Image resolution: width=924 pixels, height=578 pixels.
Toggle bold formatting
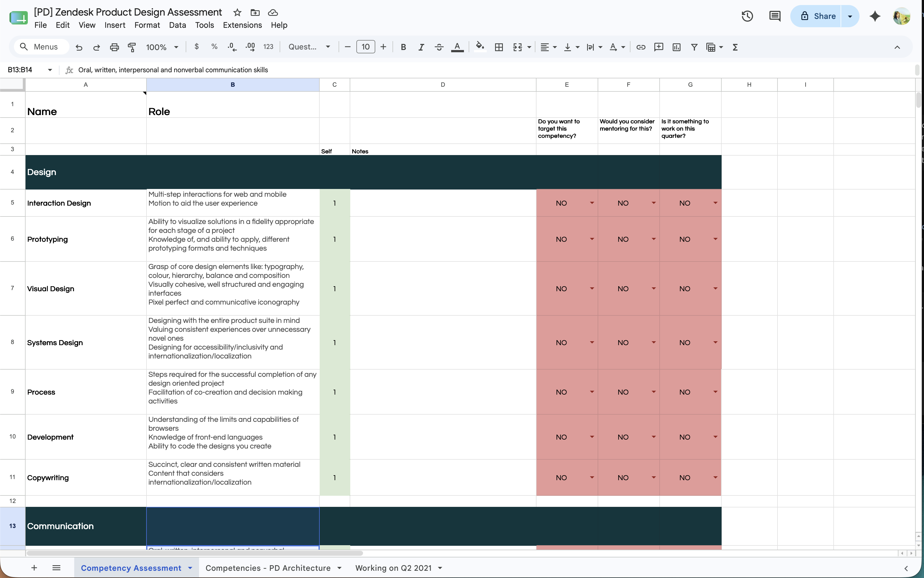click(403, 47)
